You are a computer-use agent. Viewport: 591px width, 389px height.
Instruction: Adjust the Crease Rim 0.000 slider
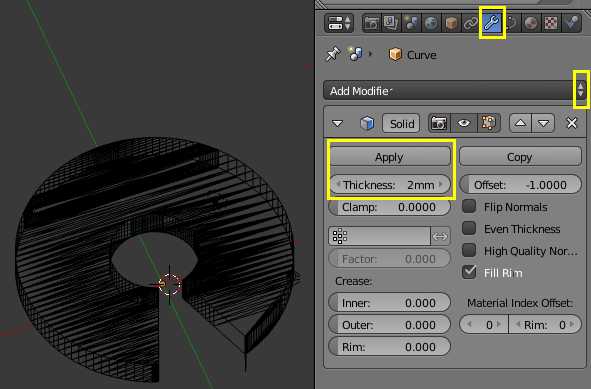[x=390, y=347]
